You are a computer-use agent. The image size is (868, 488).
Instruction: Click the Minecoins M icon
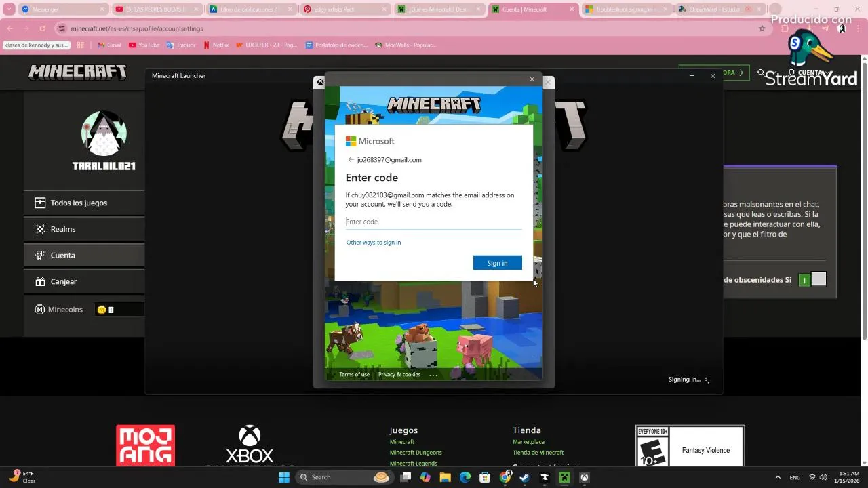pyautogui.click(x=40, y=310)
